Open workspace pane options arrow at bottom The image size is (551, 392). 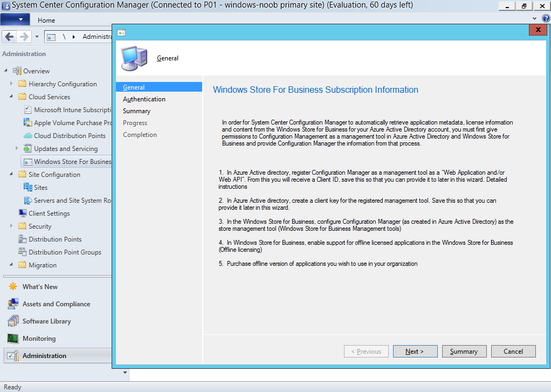pyautogui.click(x=125, y=373)
